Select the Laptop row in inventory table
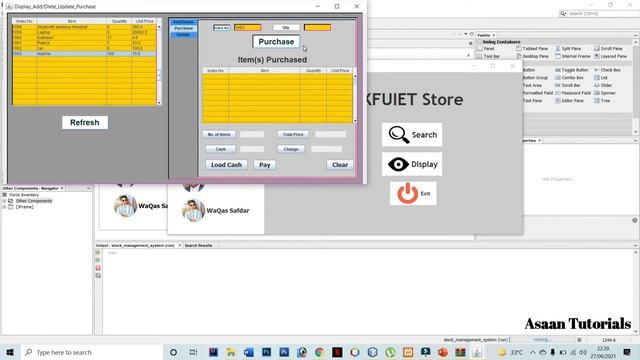 coord(84,32)
